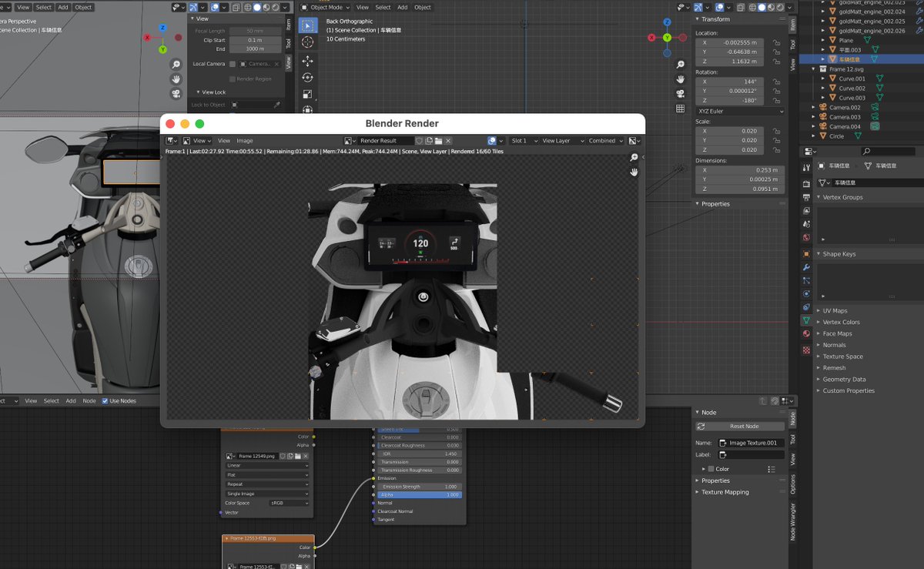Expand the Camera.002 outliner item
Image resolution: width=924 pixels, height=569 pixels.
pos(815,107)
